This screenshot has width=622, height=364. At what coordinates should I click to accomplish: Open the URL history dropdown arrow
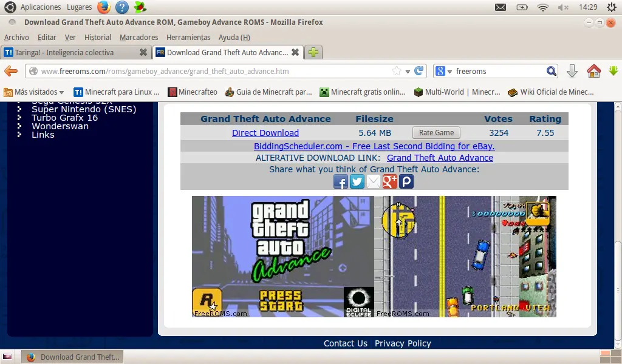click(408, 72)
